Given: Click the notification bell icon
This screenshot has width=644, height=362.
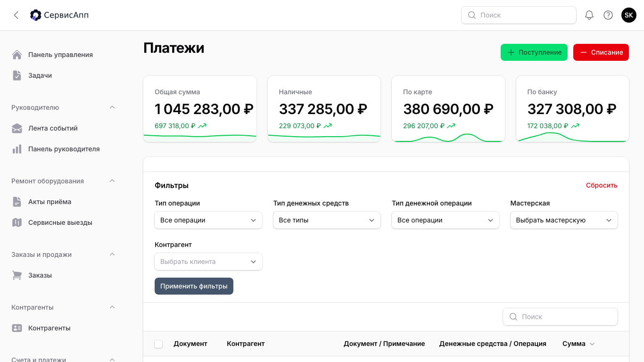Looking at the screenshot, I should tap(589, 15).
